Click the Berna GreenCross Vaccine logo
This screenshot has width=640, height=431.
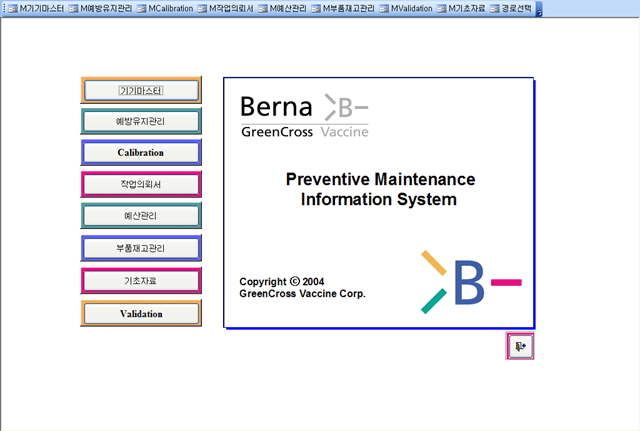[304, 116]
